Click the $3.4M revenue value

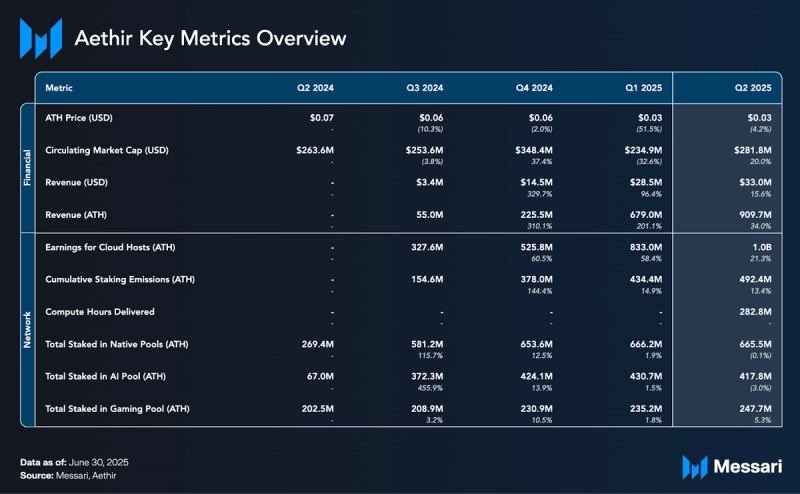[x=430, y=182]
